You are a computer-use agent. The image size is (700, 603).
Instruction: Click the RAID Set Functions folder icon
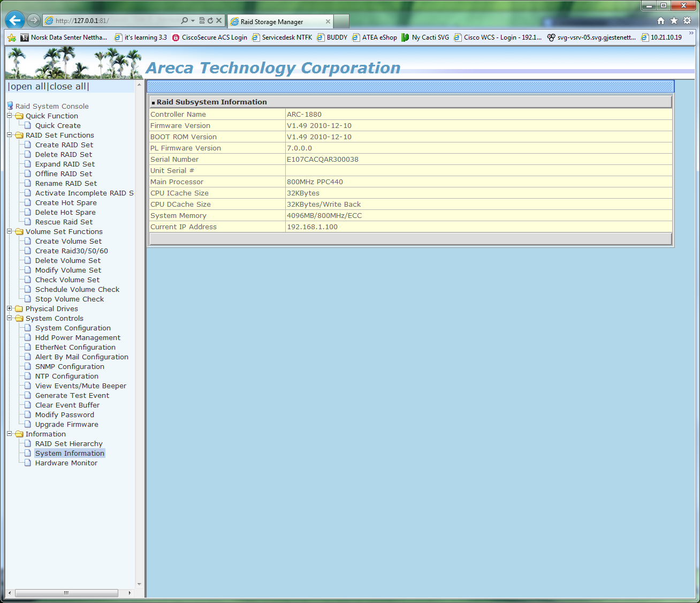19,135
